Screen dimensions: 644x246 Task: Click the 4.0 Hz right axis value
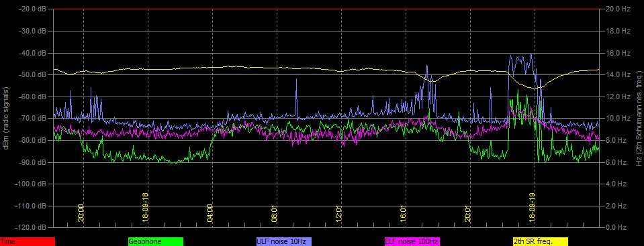(x=616, y=184)
